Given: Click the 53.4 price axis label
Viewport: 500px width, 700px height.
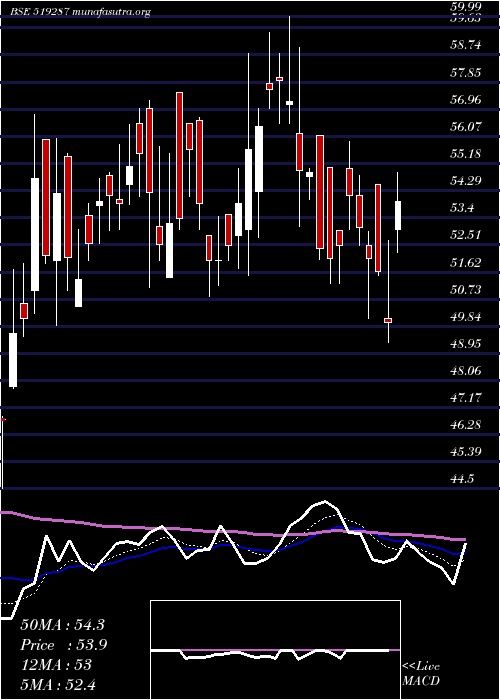Looking at the screenshot, I should click(x=463, y=208).
